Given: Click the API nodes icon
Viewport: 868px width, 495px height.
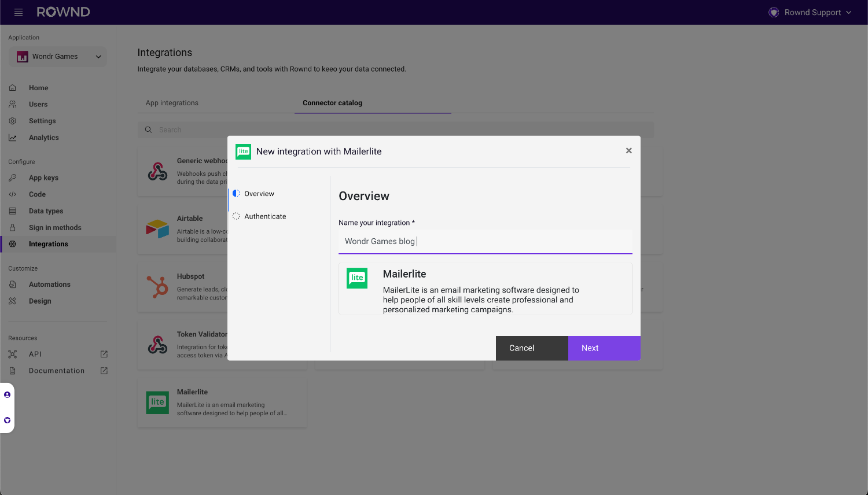Looking at the screenshot, I should (x=13, y=354).
